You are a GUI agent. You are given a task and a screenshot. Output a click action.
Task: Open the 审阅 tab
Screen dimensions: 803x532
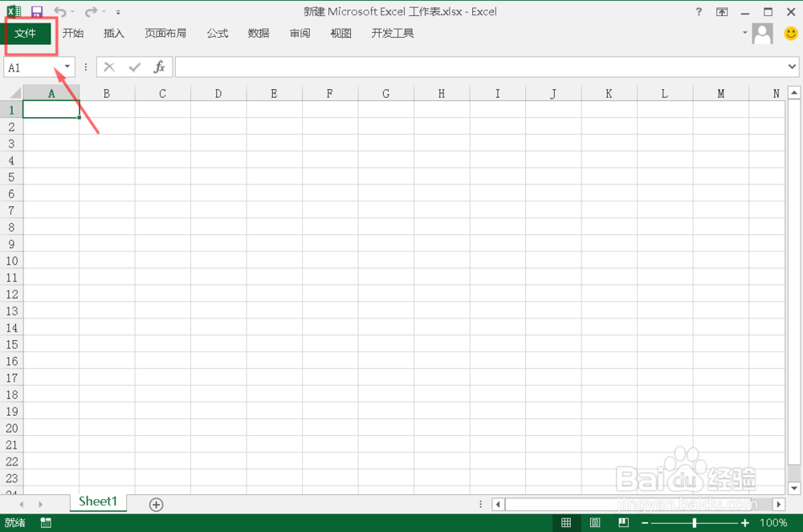pos(300,33)
